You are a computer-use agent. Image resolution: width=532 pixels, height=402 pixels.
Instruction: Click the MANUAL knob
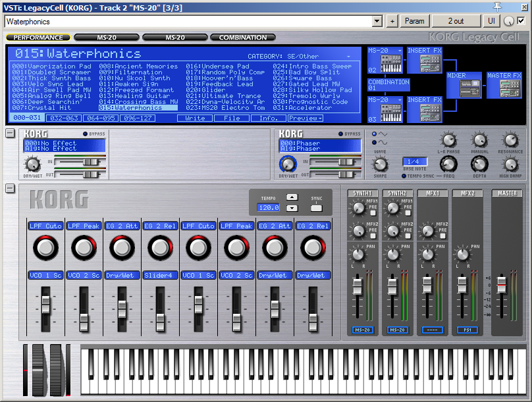(479, 140)
